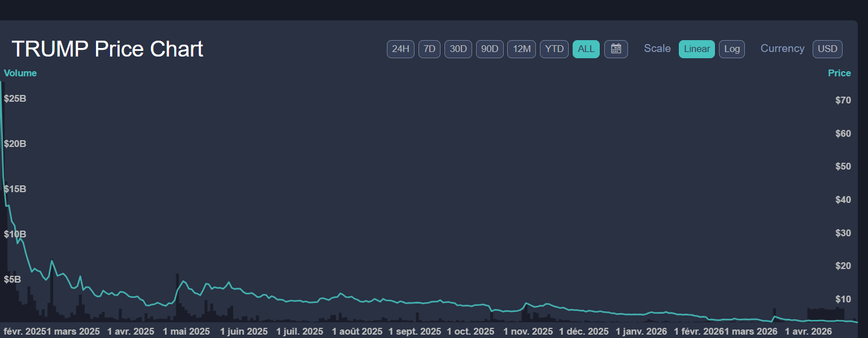The image size is (868, 338).
Task: Click the Currency label text
Action: (782, 49)
